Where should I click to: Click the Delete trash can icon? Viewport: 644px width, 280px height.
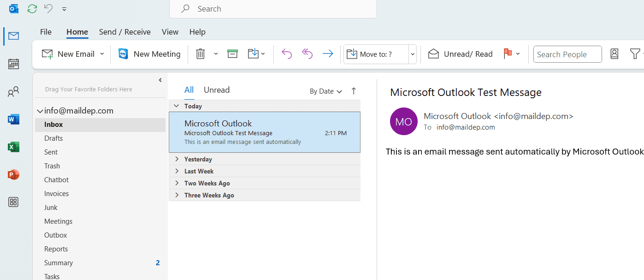(x=201, y=54)
